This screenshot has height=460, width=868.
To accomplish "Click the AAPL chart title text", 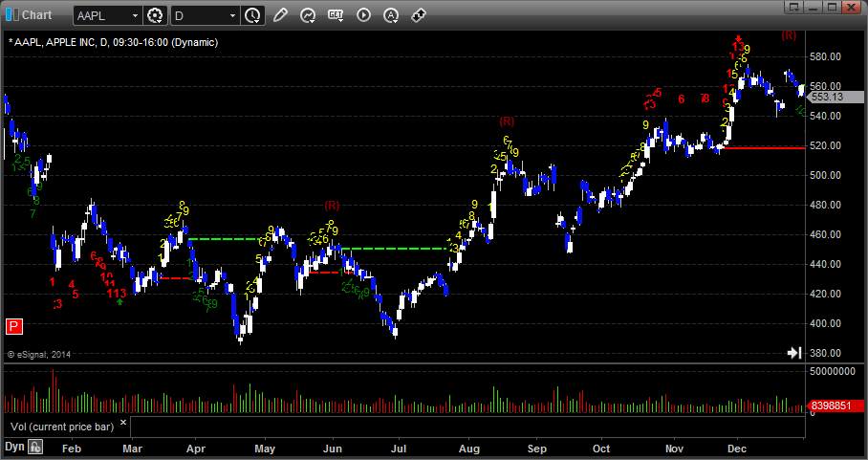I will [114, 43].
